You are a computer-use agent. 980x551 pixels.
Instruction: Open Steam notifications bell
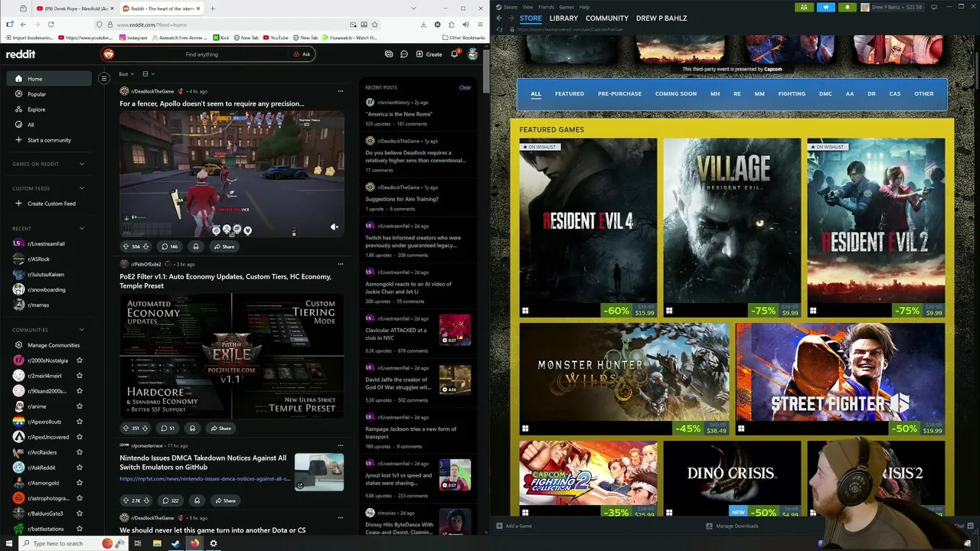(x=848, y=7)
